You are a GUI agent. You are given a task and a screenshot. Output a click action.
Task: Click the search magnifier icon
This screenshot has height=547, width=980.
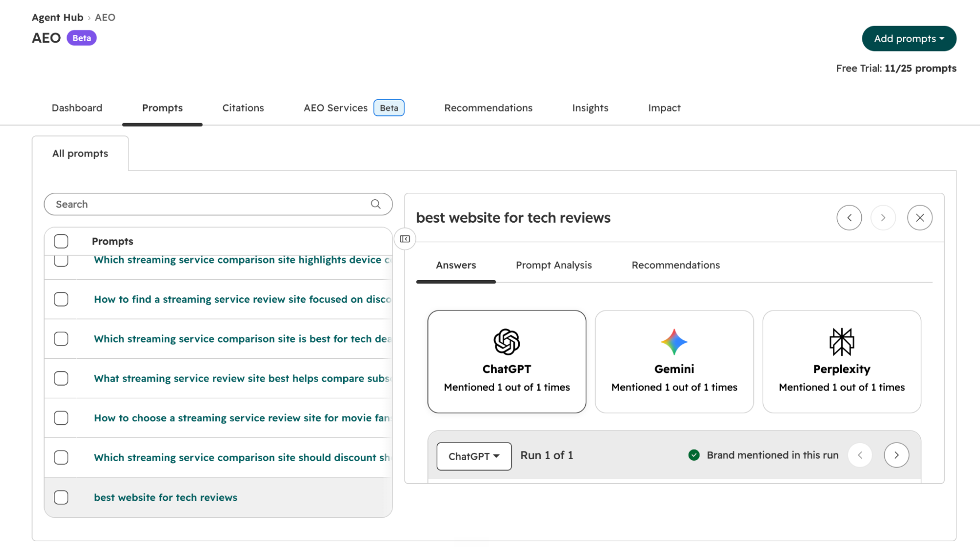(x=376, y=204)
